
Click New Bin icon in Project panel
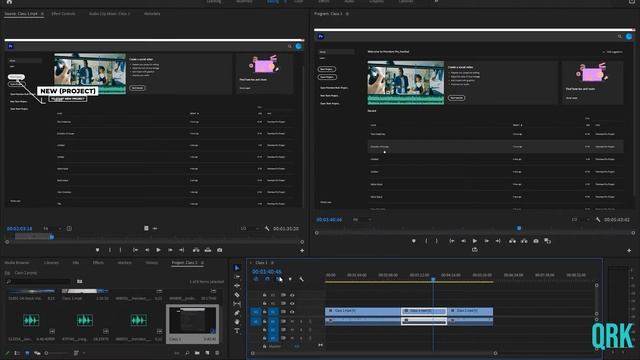point(197,353)
